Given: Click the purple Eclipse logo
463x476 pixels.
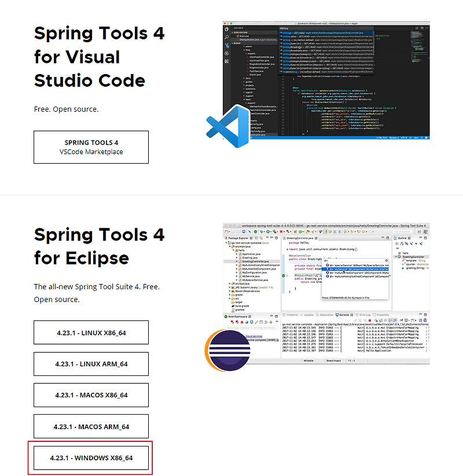Looking at the screenshot, I should pyautogui.click(x=230, y=348).
